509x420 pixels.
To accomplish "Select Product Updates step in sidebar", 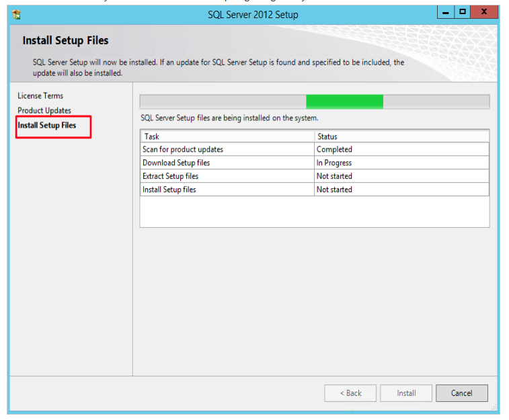I will (44, 111).
